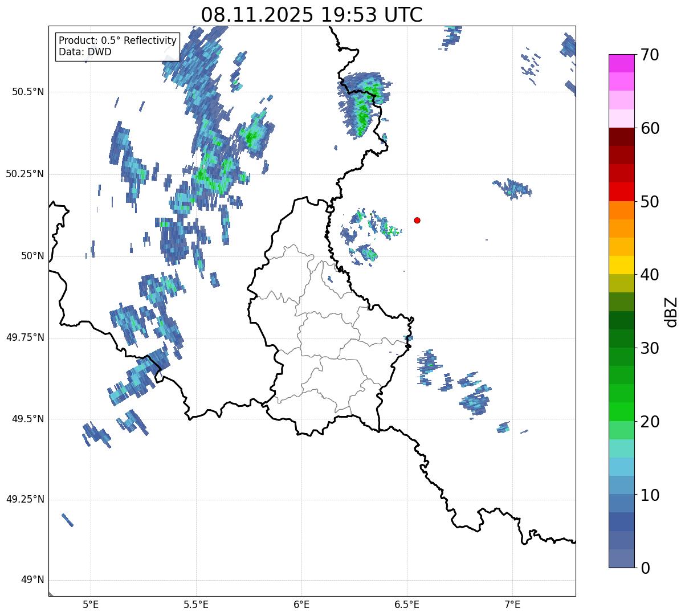The width and height of the screenshot is (685, 616).
Task: Click the colorbar tick label 60
Action: pos(650,128)
